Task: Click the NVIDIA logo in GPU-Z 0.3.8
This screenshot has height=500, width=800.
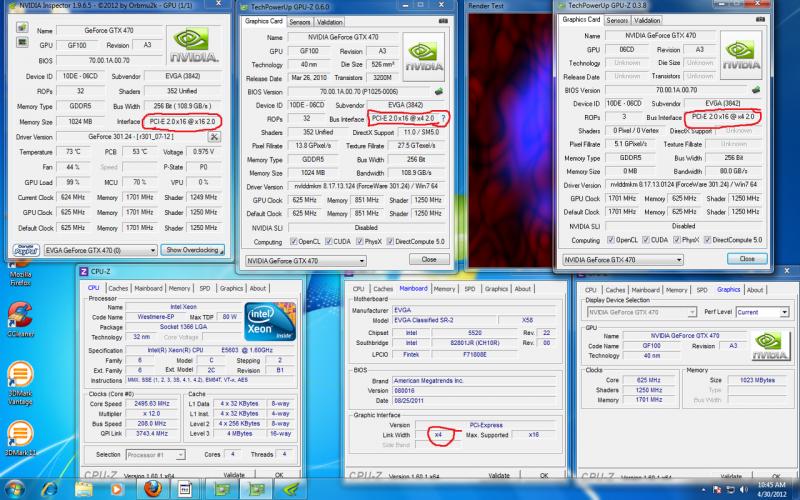Action: coord(741,55)
